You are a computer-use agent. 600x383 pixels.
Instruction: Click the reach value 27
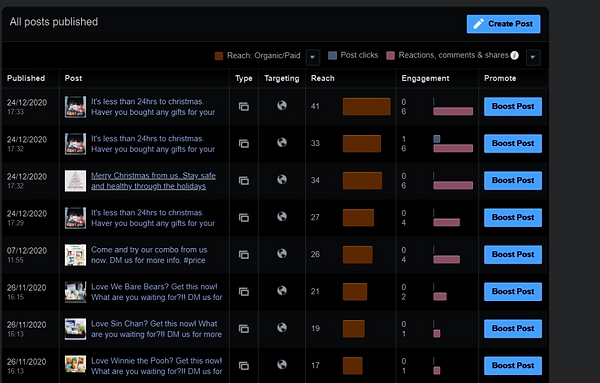[x=315, y=217]
